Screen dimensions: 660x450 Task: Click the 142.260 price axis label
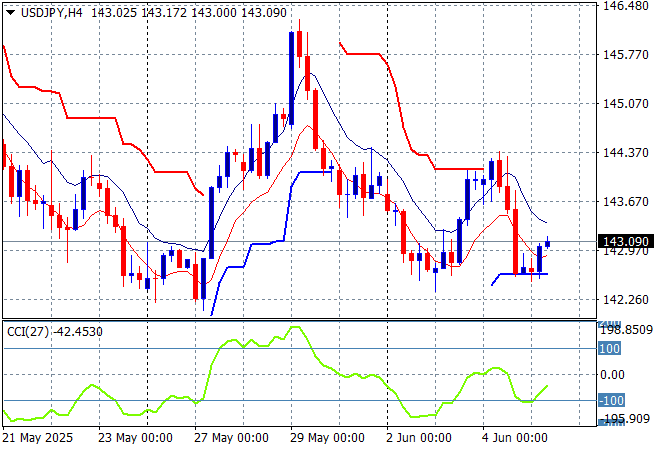click(x=626, y=299)
